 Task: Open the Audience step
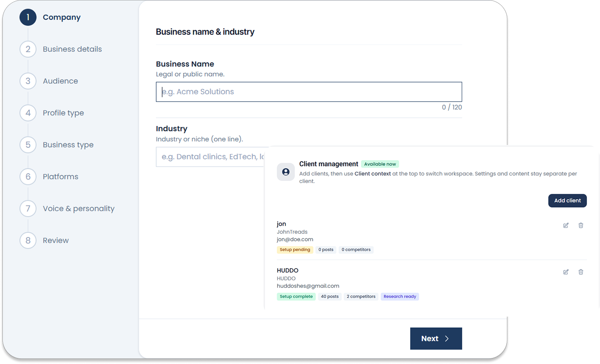tap(61, 81)
